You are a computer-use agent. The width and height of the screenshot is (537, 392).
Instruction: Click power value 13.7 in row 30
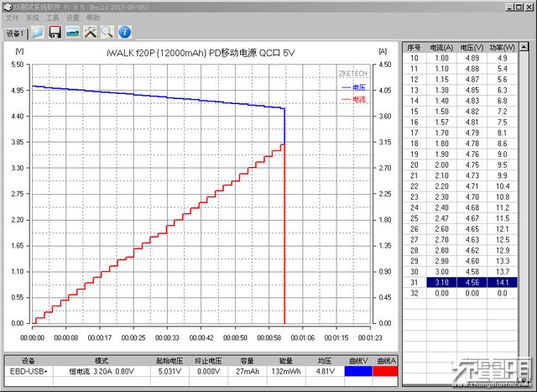click(x=502, y=272)
